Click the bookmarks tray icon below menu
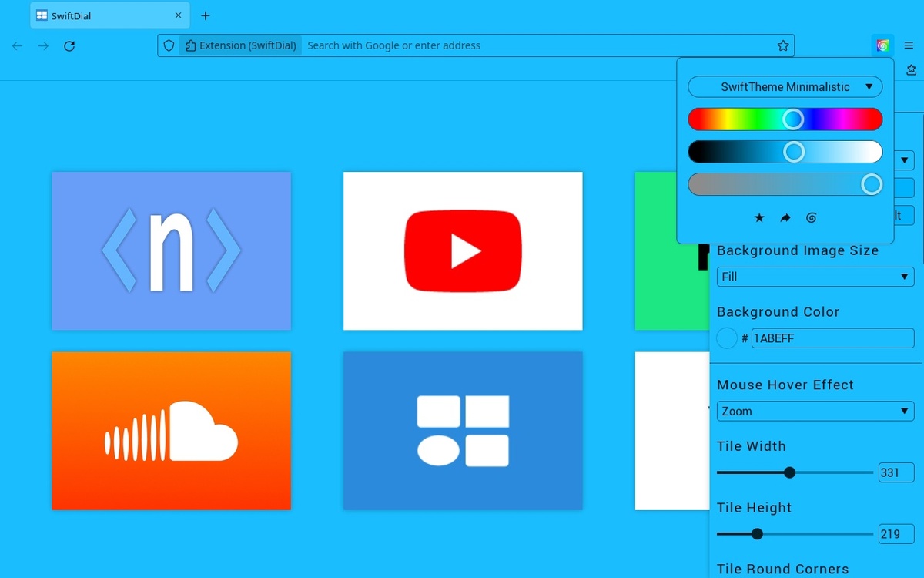The image size is (924, 578). pos(912,69)
